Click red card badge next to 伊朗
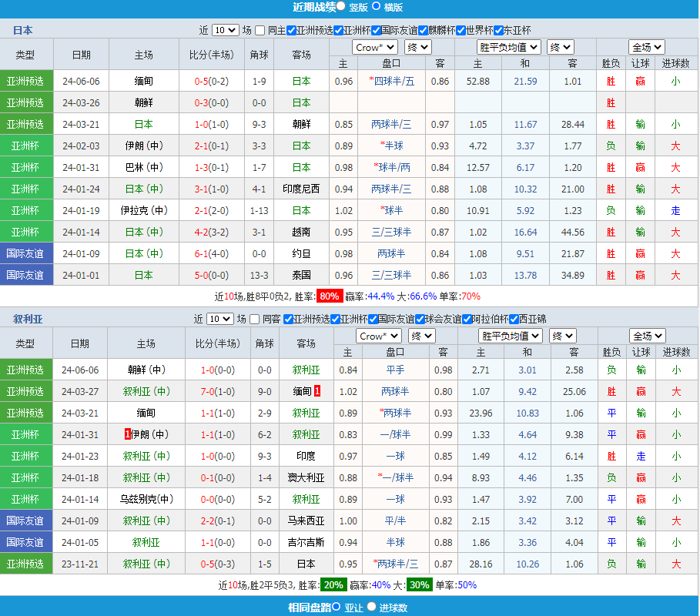This screenshot has height=616, width=700. pos(127,434)
